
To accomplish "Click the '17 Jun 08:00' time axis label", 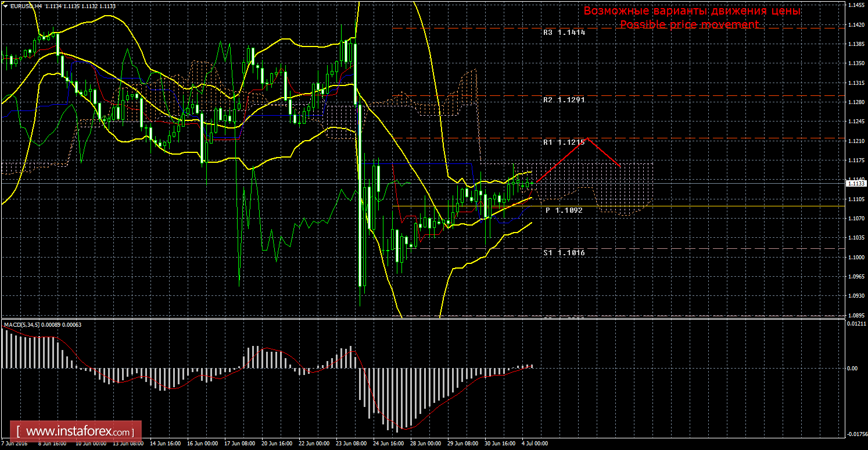I will [x=239, y=444].
